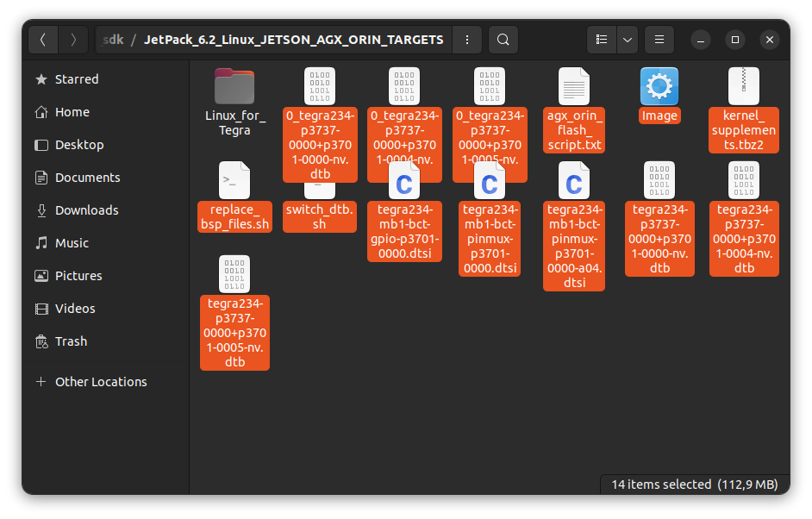The width and height of the screenshot is (812, 519).
Task: Click the JetPack_6.2_Linux_JETSON_AGX_ORIN_TARGETS path segment
Action: 294,40
